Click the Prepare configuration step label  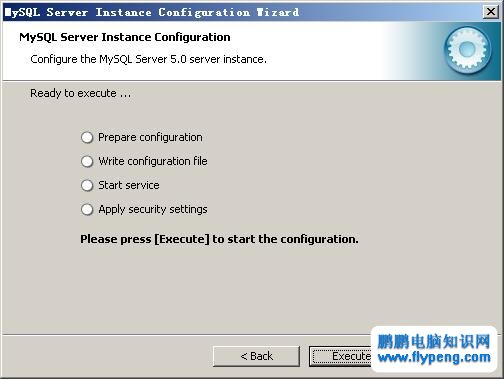(x=150, y=137)
